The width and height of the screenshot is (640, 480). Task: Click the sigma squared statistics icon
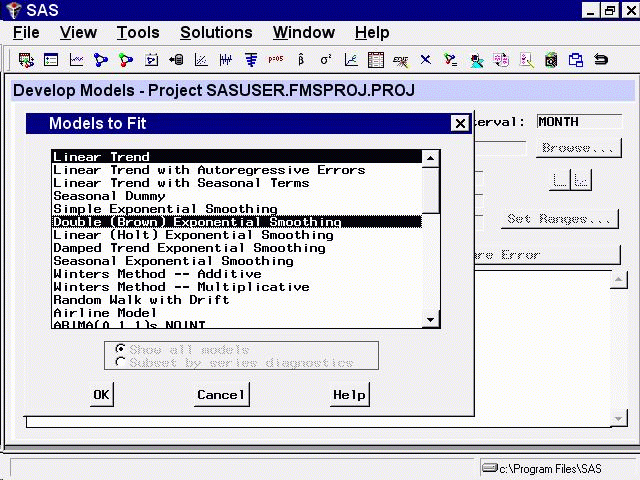(x=326, y=60)
